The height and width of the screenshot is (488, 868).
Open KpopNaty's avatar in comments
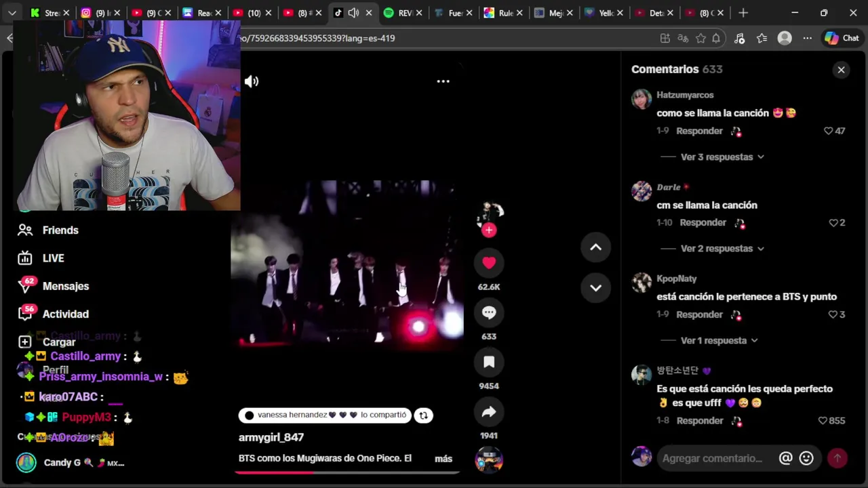[x=642, y=283]
